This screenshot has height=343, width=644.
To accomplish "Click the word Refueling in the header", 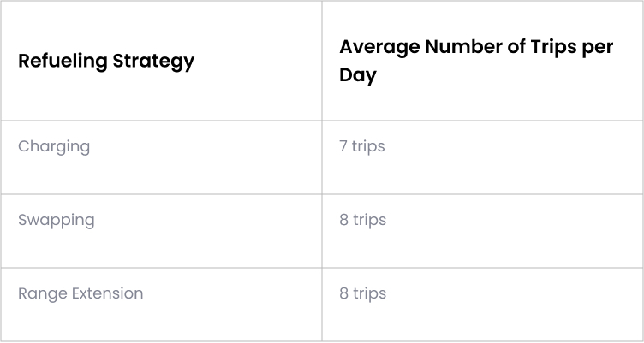I will [x=63, y=62].
